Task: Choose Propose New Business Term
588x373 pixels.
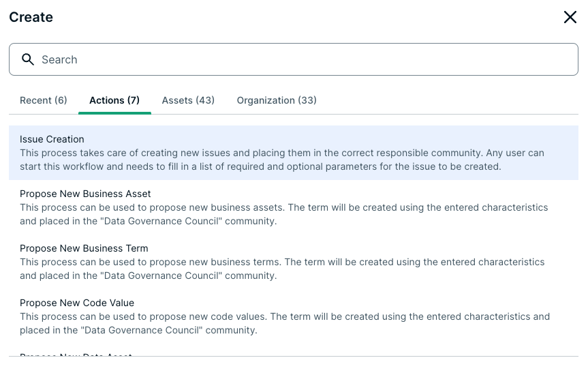Action: (x=294, y=262)
